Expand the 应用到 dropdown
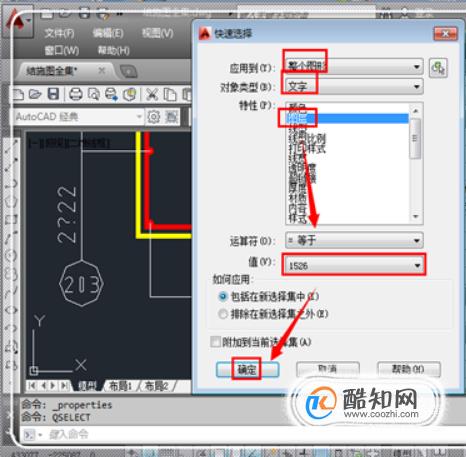 click(354, 67)
